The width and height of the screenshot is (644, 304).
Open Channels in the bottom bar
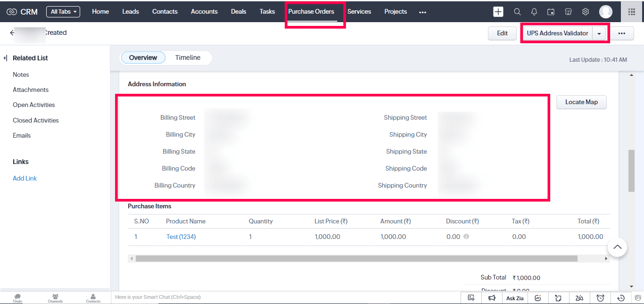55,298
